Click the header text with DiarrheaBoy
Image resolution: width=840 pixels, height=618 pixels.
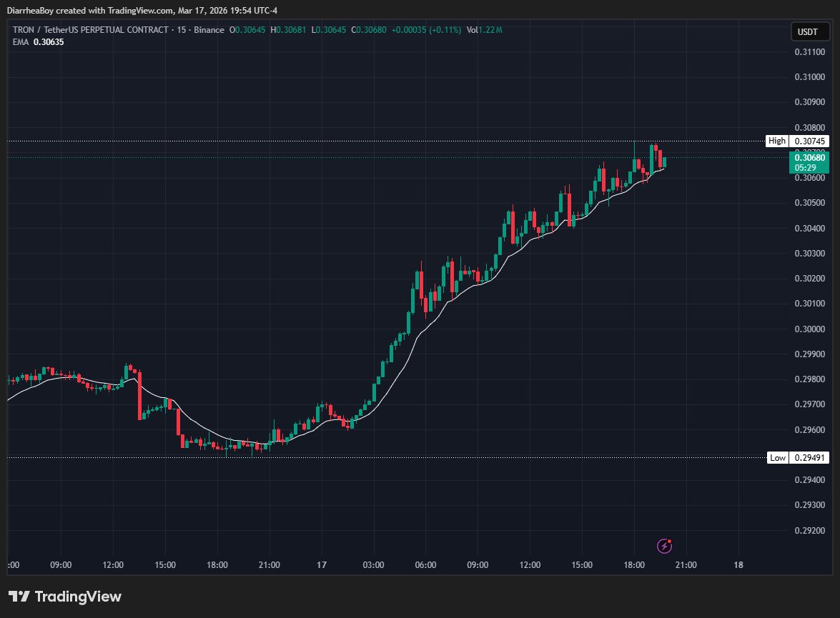(x=142, y=10)
